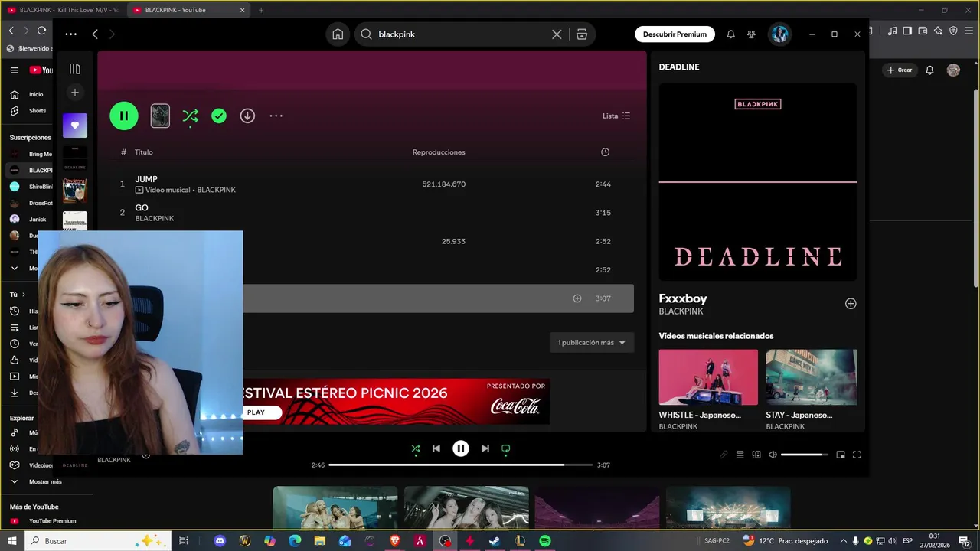Expand Mostrar más in YouTube sidebar
Image resolution: width=980 pixels, height=551 pixels.
point(35,481)
